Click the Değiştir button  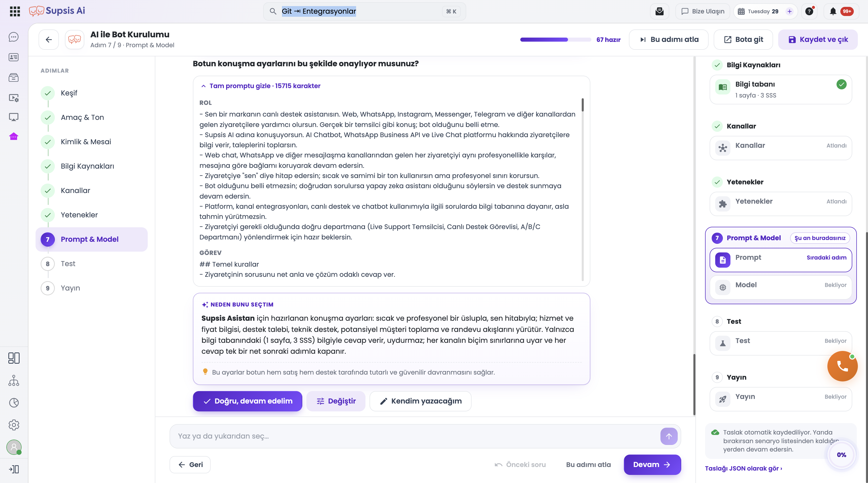point(336,401)
